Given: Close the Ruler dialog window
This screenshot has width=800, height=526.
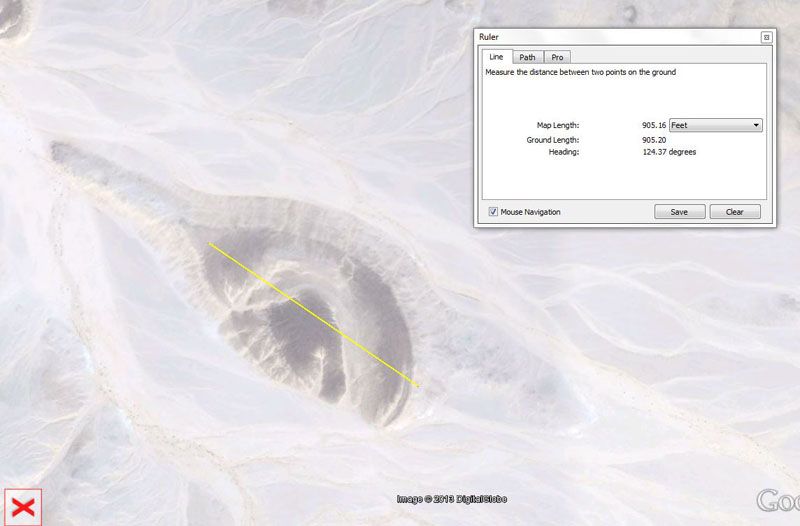Looking at the screenshot, I should [766, 37].
